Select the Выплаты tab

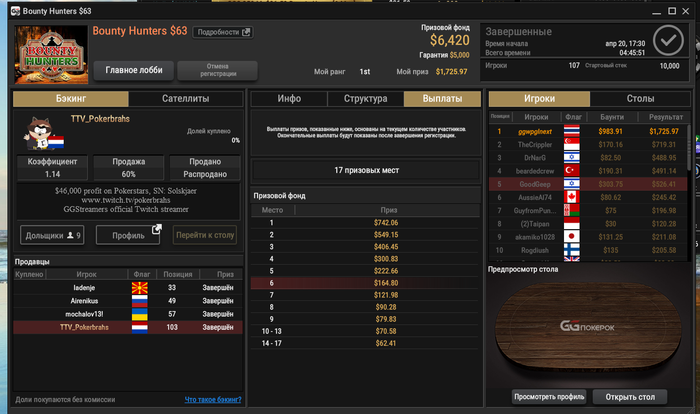click(442, 99)
